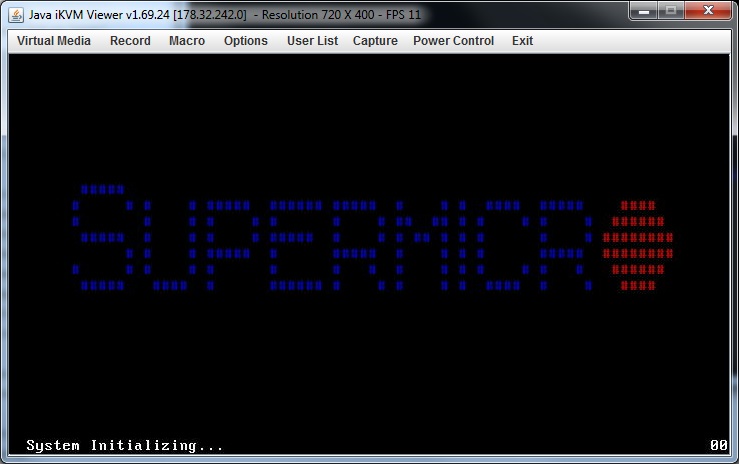
Task: Maximize the iKVM Viewer window
Action: 671,10
